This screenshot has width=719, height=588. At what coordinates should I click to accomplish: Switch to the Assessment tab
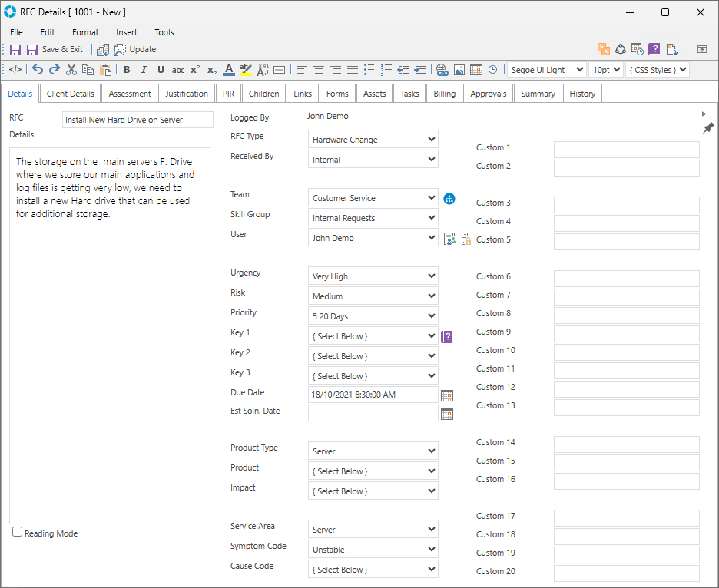(x=130, y=94)
